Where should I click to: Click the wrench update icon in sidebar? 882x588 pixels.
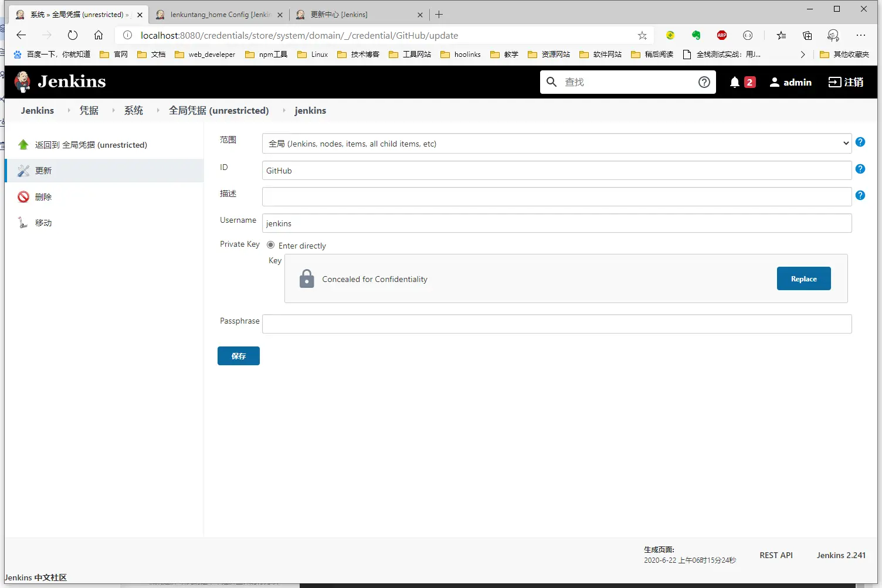[23, 171]
